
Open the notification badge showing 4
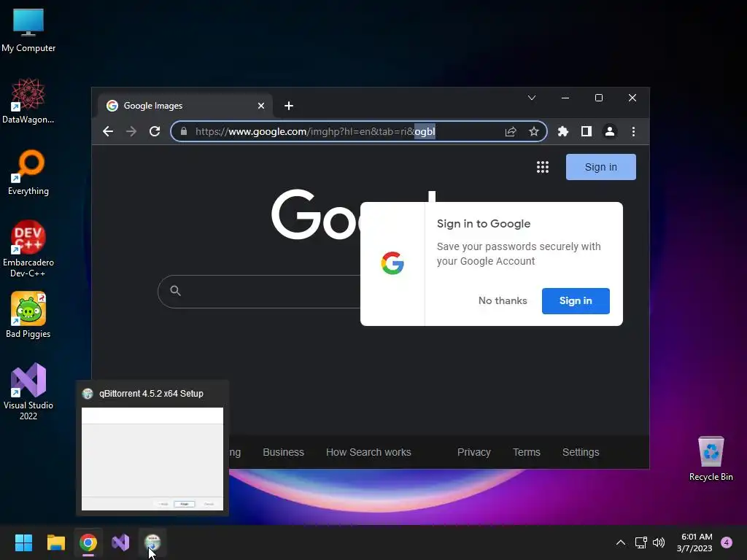(x=727, y=542)
